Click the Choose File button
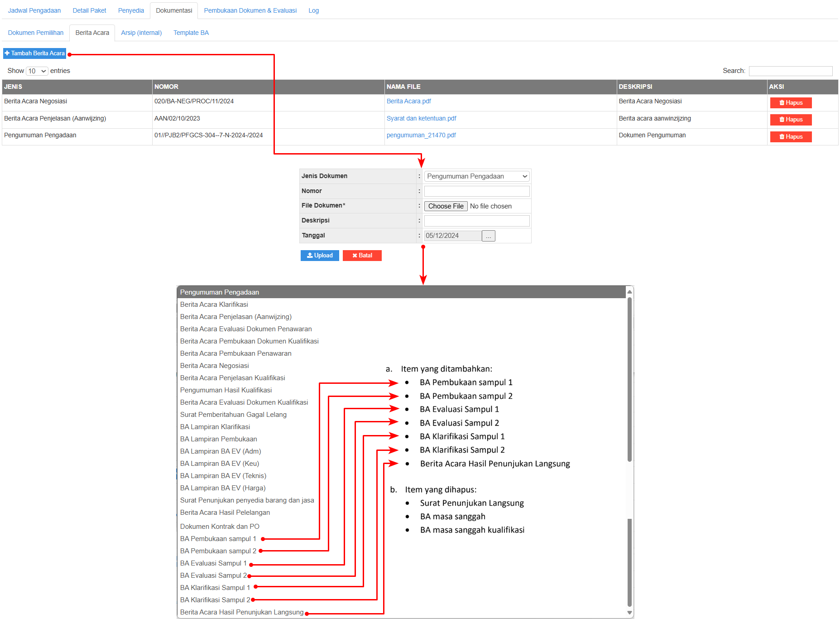This screenshot has width=840, height=619. pos(446,206)
